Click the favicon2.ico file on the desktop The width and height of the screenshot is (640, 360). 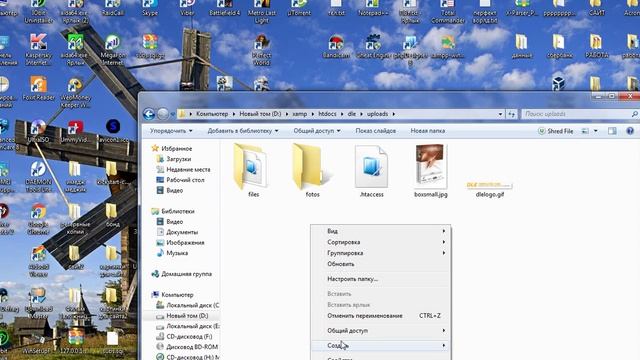click(x=113, y=131)
